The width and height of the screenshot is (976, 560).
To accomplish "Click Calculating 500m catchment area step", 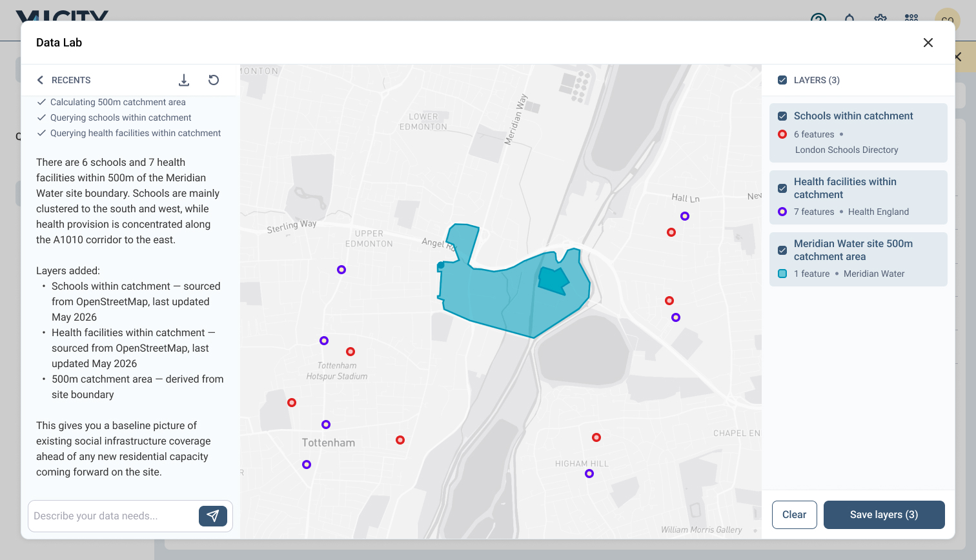I will pos(118,102).
